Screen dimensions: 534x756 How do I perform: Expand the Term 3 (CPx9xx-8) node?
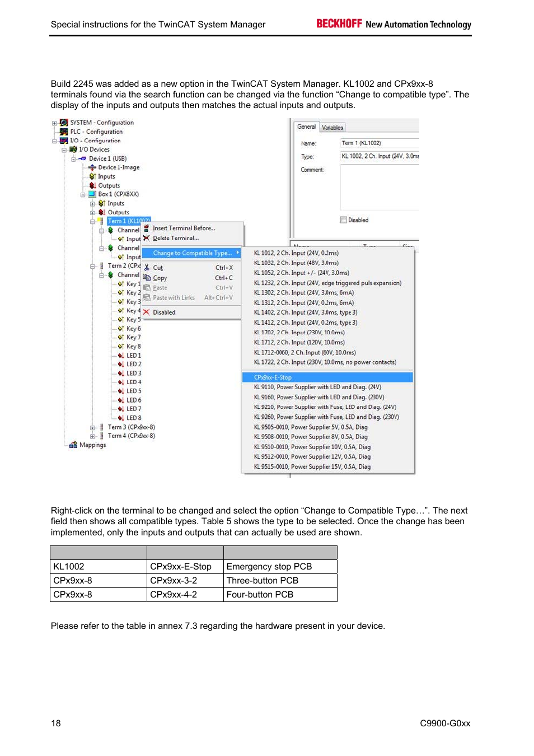pyautogui.click(x=92, y=427)
